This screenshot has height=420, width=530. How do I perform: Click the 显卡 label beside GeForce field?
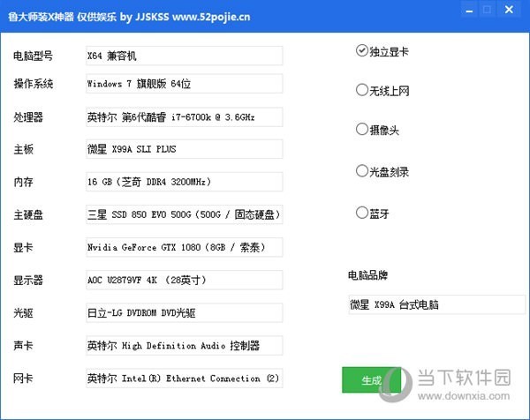click(x=23, y=247)
